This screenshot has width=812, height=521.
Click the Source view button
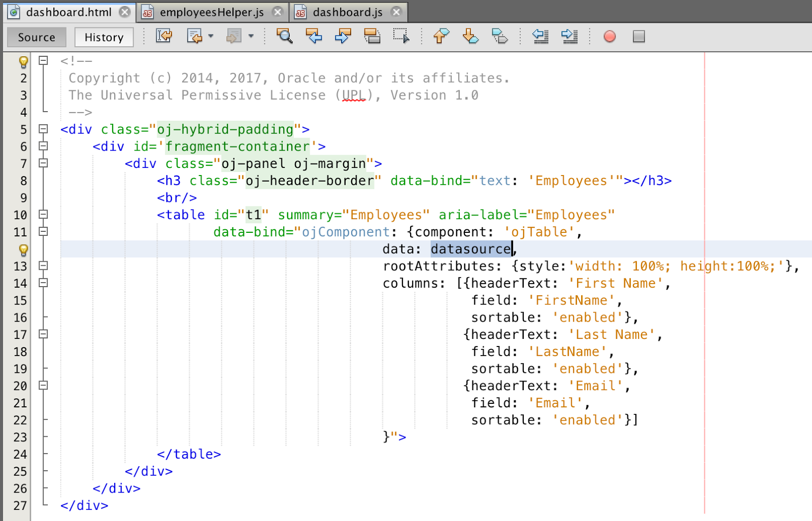(x=36, y=37)
